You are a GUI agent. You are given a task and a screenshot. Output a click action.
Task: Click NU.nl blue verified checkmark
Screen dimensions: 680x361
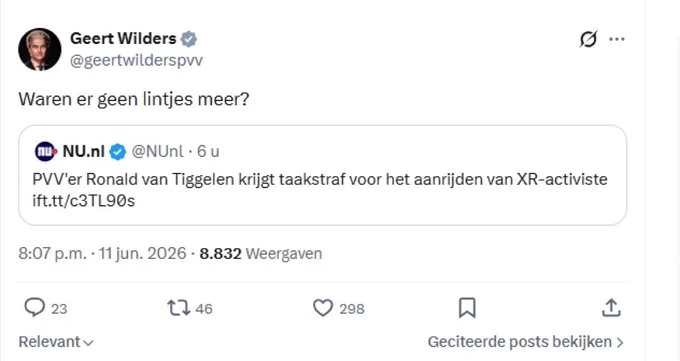(x=118, y=152)
